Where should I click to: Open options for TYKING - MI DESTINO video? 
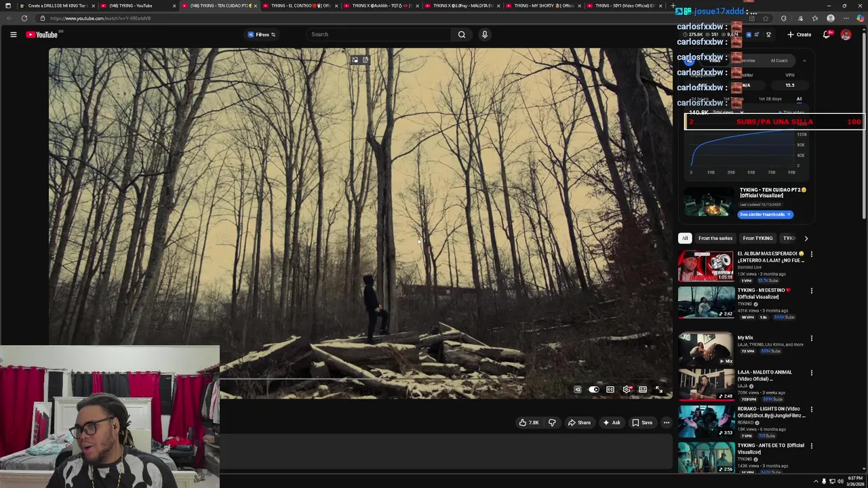pos(811,291)
